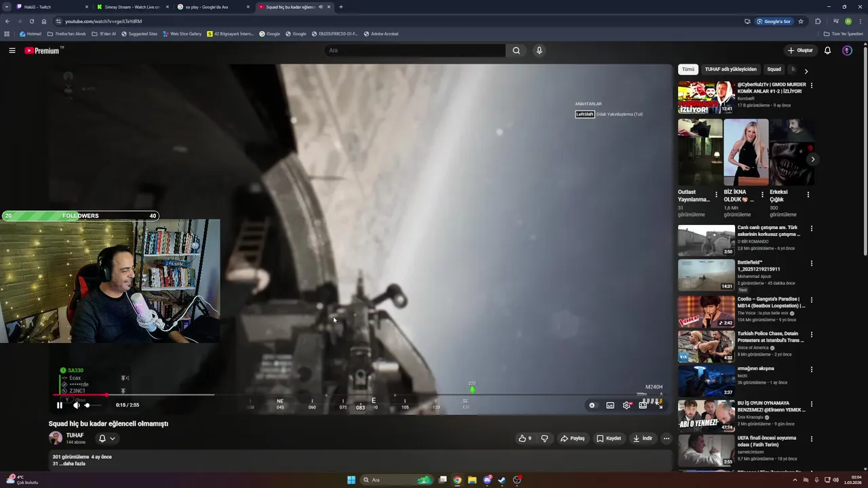Switch to theater mode view
Image resolution: width=868 pixels, height=488 pixels.
coord(643,405)
